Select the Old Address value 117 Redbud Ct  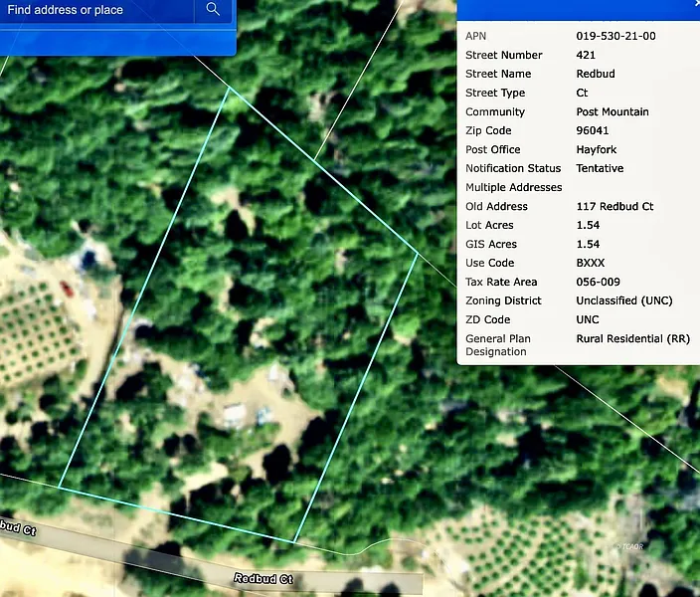coord(614,207)
